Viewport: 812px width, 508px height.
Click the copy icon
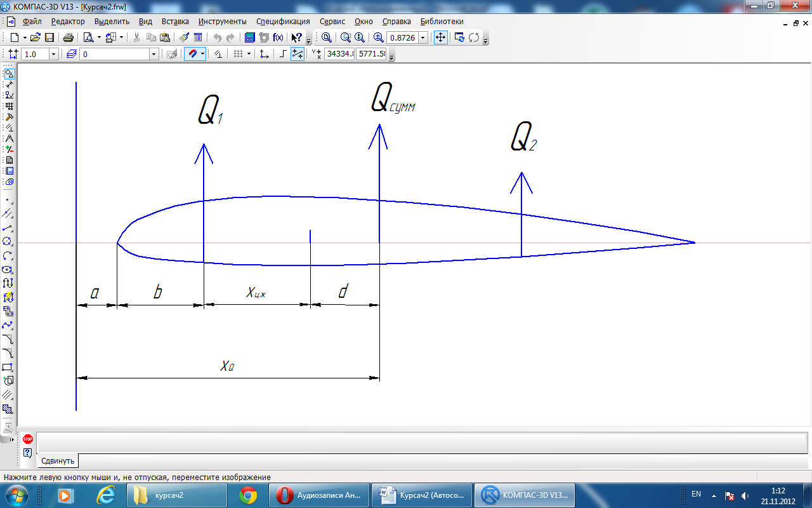pos(151,37)
